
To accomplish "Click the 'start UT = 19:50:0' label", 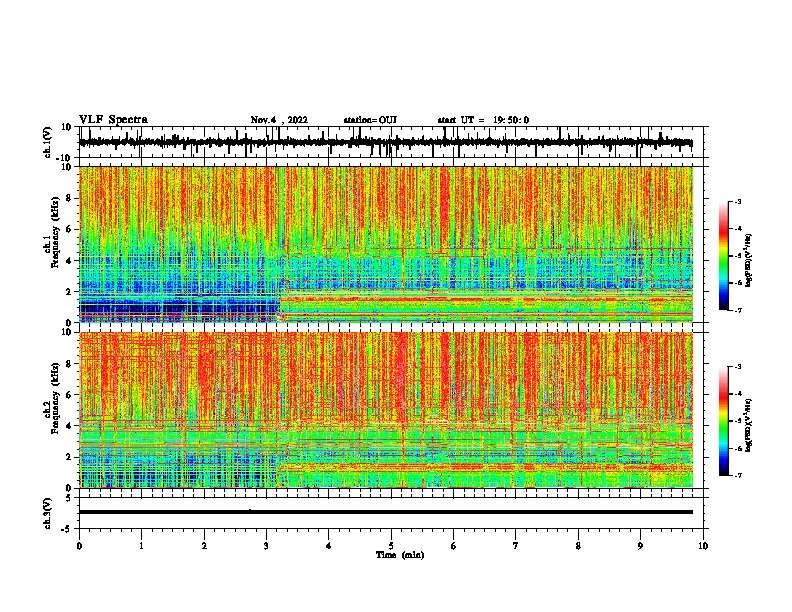I will (x=483, y=120).
